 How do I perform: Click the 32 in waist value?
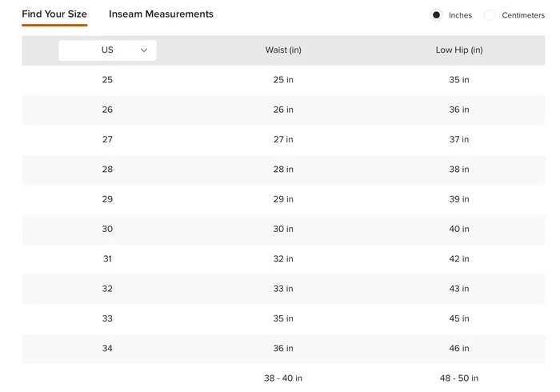283,259
